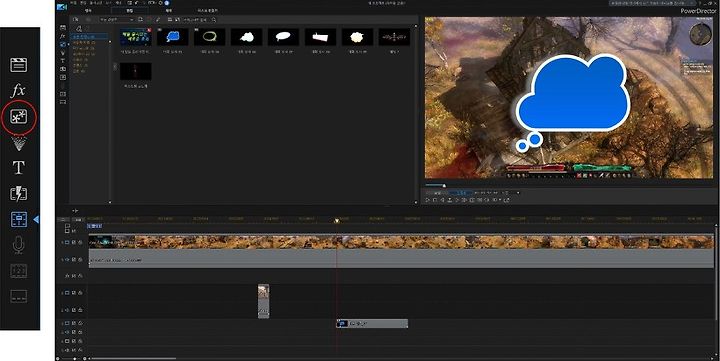Open Chapter Room icon in enlarged sidebar
The width and height of the screenshot is (720, 361).
click(x=19, y=271)
